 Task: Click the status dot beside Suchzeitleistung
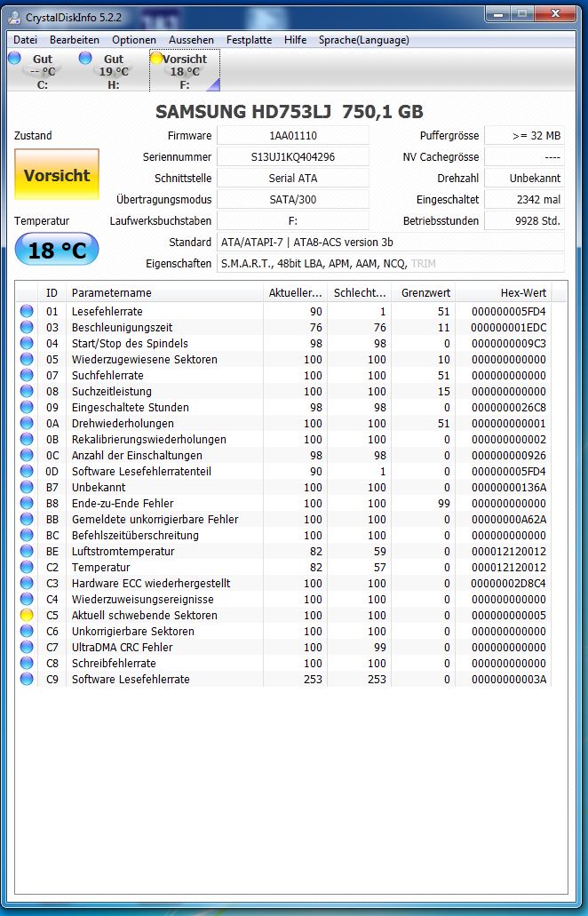point(27,392)
